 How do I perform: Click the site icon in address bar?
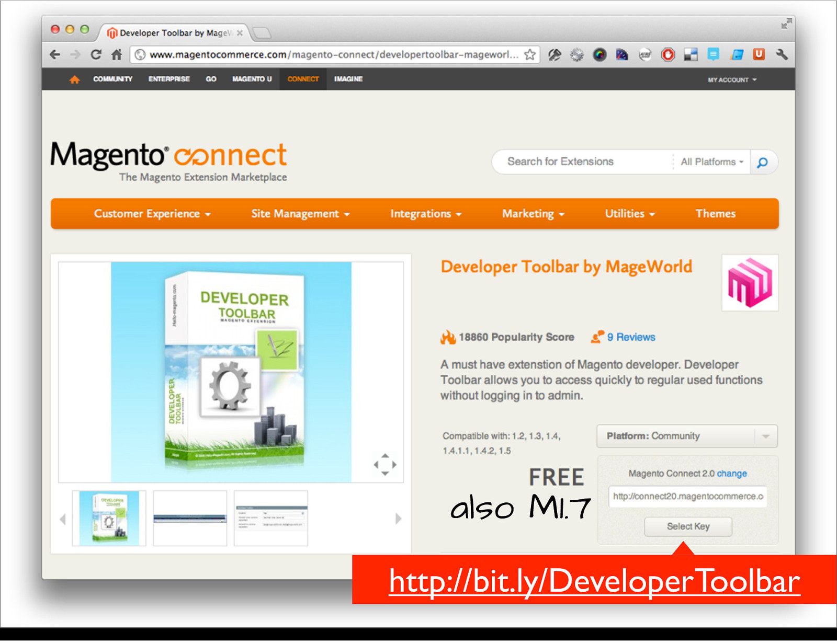pos(140,54)
